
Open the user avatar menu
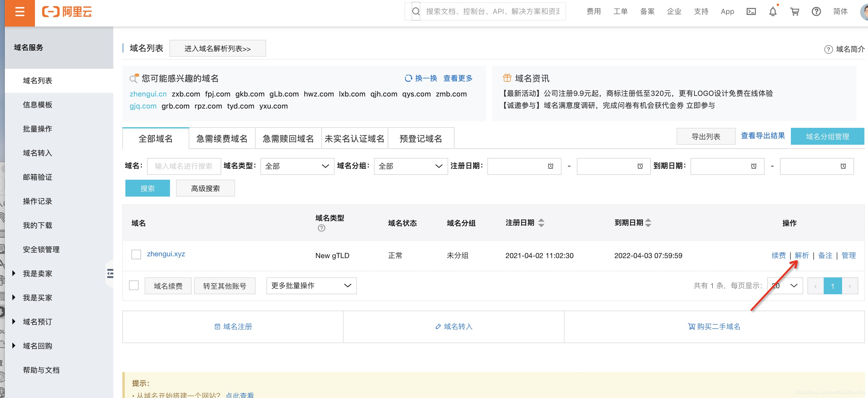pos(864,12)
